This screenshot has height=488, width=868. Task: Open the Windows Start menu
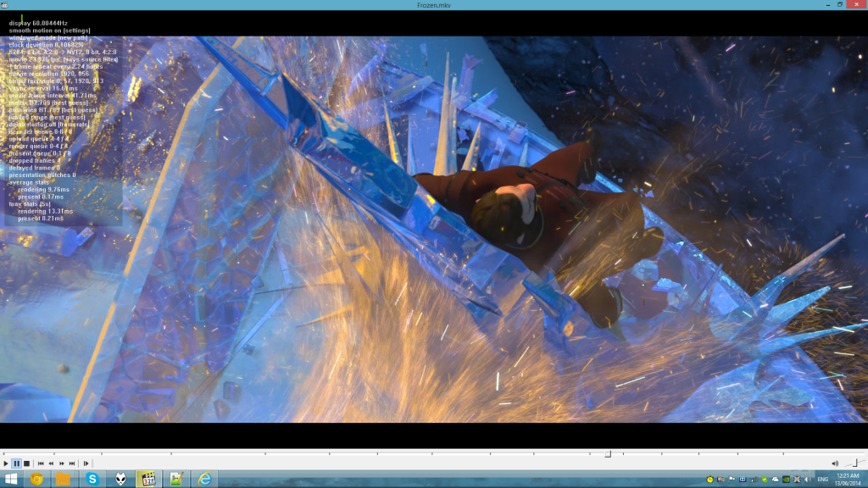click(11, 480)
